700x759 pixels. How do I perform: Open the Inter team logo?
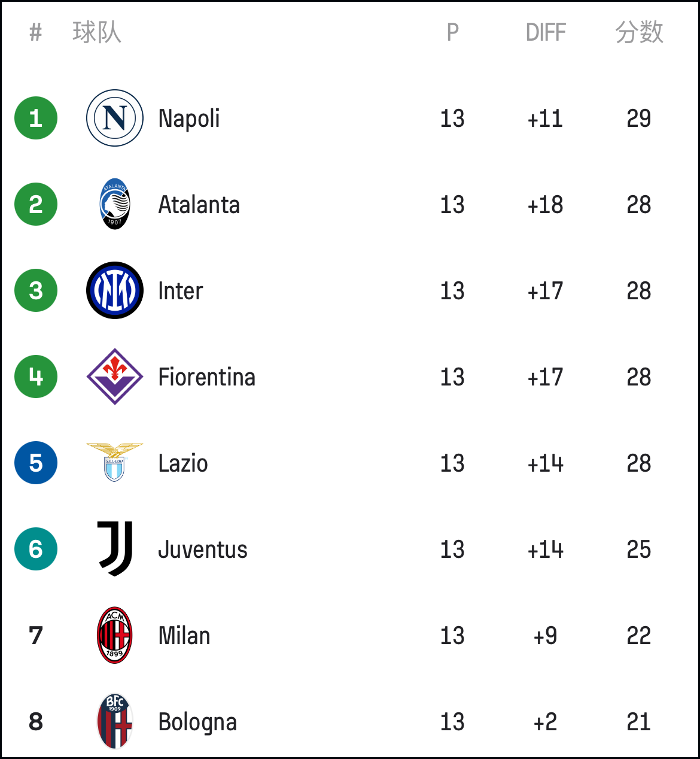(115, 290)
